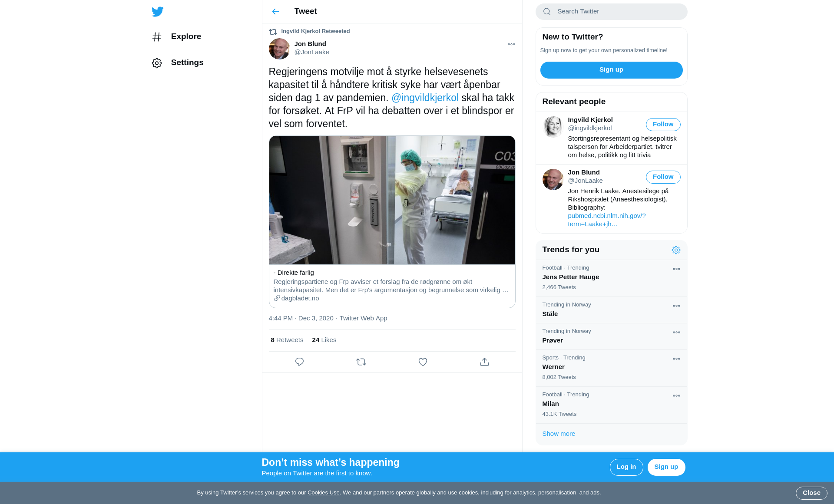
Task: Open the Werner trend
Action: 611,368
